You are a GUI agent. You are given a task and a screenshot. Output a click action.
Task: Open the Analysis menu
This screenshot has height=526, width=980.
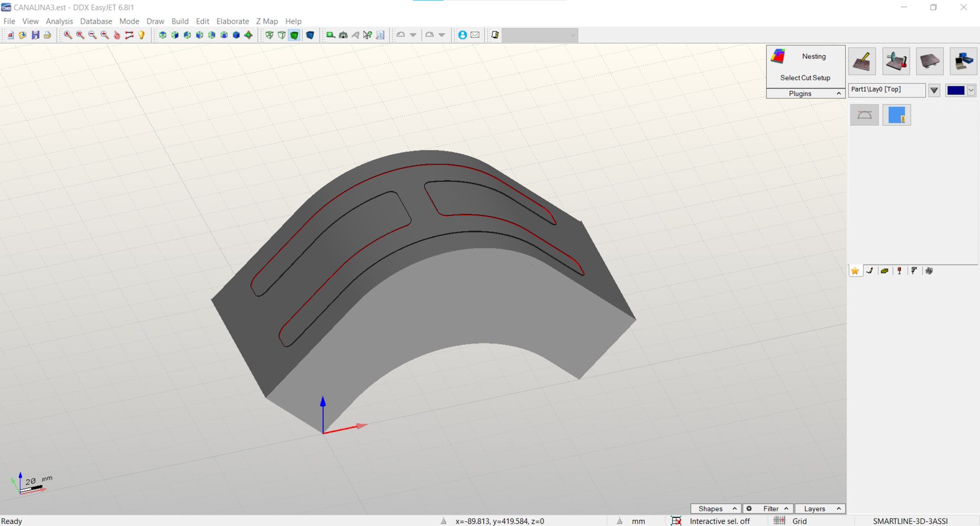click(x=59, y=21)
